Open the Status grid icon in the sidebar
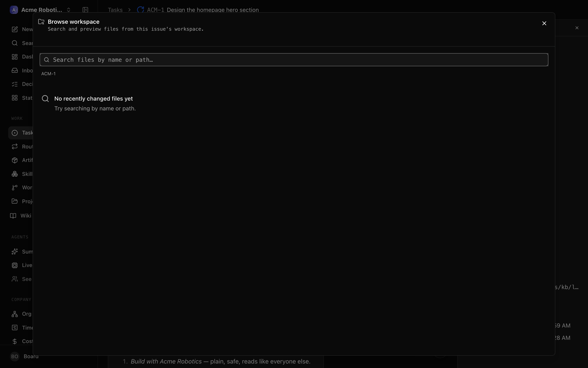 14,98
